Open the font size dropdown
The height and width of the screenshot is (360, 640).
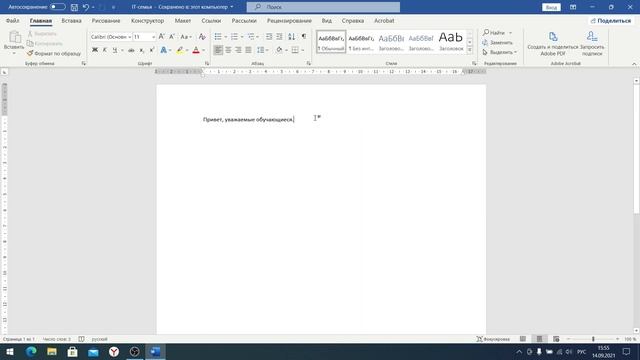(153, 37)
